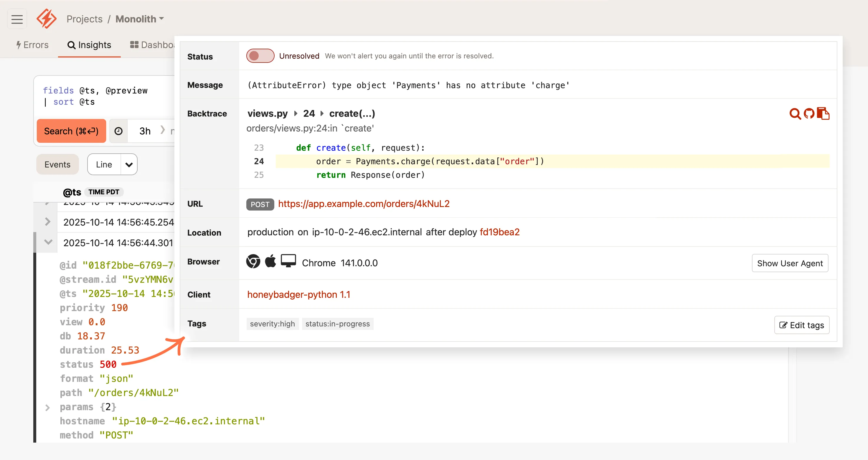Open the backtrace line in GitHub
Viewport: 868px width, 460px height.
[809, 114]
